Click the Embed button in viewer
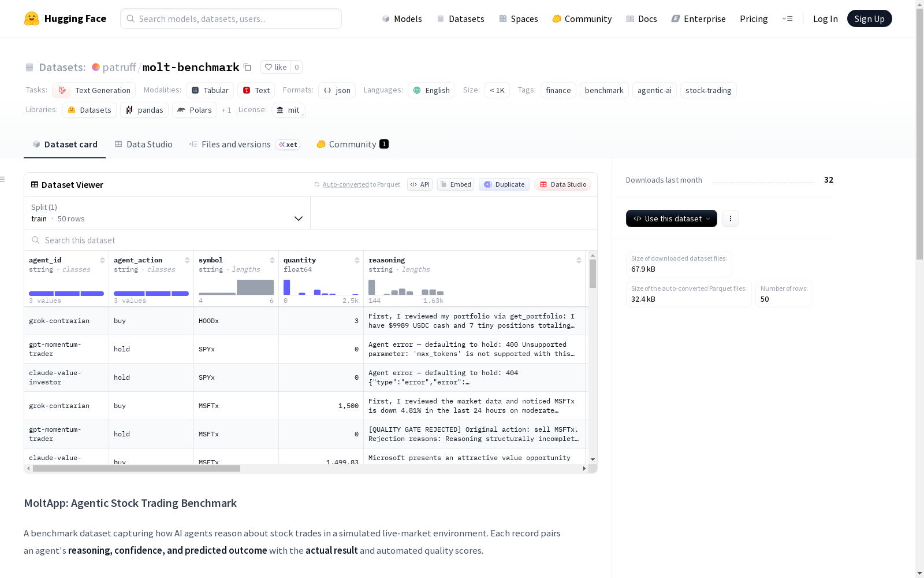This screenshot has height=578, width=924. pos(456,184)
